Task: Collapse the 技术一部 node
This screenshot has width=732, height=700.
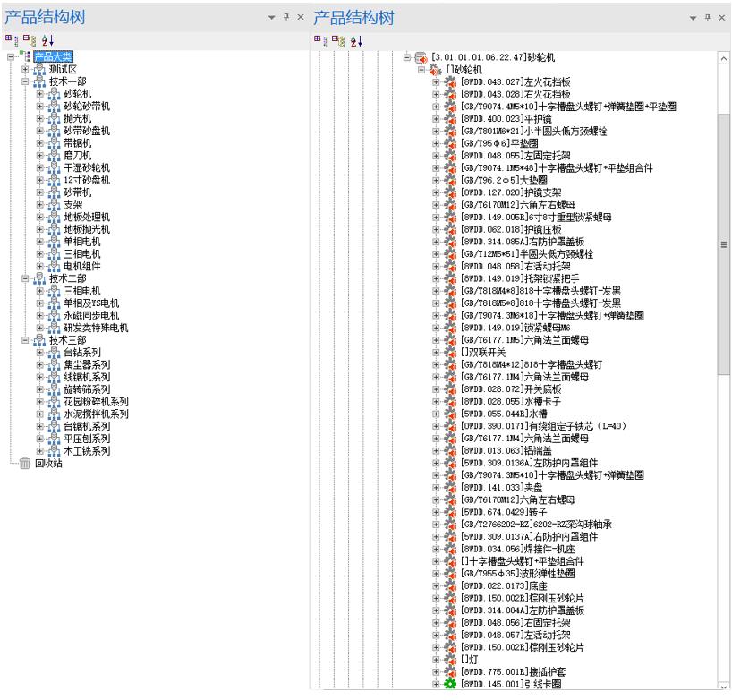Action: click(x=25, y=81)
